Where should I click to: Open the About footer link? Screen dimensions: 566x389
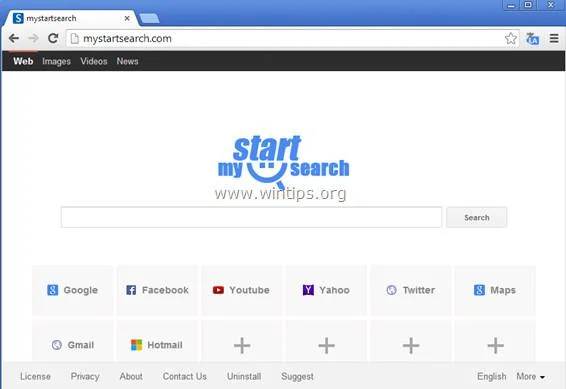pyautogui.click(x=131, y=376)
